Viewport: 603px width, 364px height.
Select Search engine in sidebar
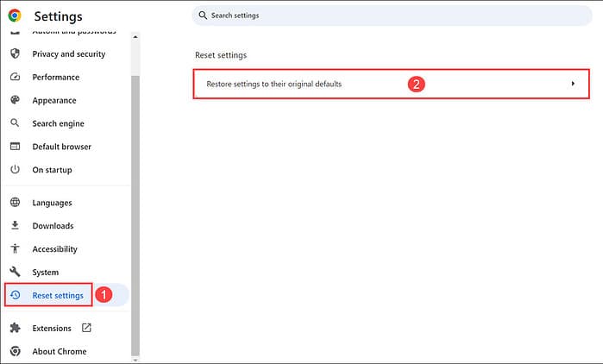[58, 123]
